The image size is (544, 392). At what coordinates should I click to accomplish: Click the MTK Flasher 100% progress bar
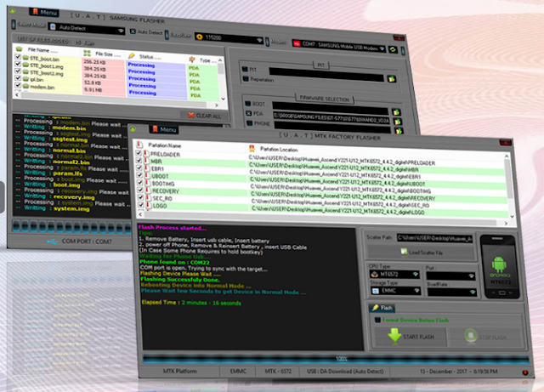(336, 359)
